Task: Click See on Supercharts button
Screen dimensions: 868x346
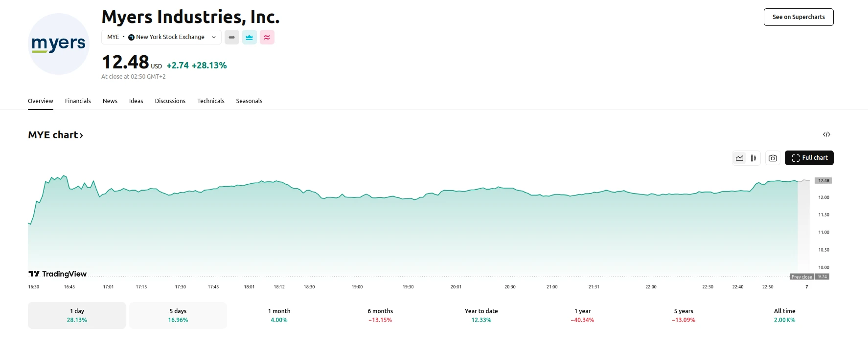Action: click(x=798, y=17)
